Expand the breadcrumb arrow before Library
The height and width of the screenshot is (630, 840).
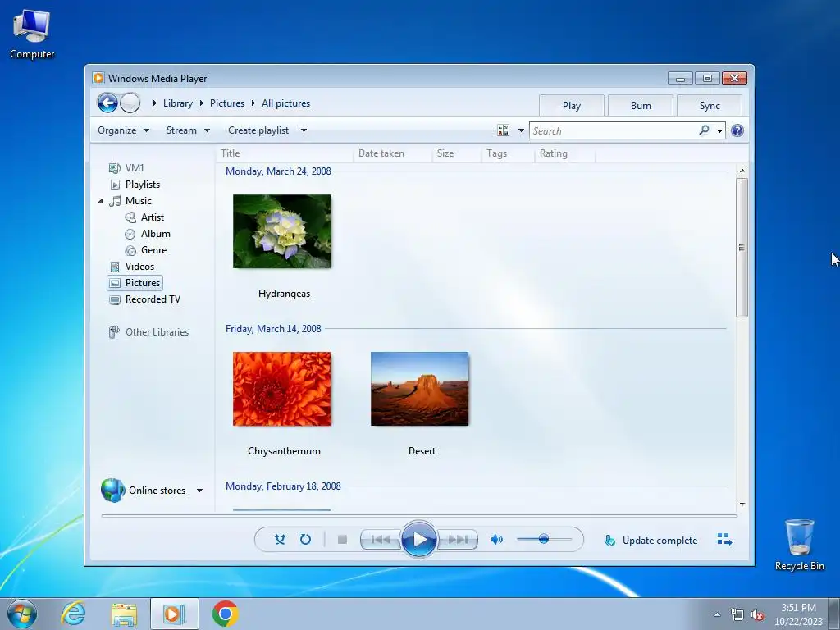[x=154, y=103]
